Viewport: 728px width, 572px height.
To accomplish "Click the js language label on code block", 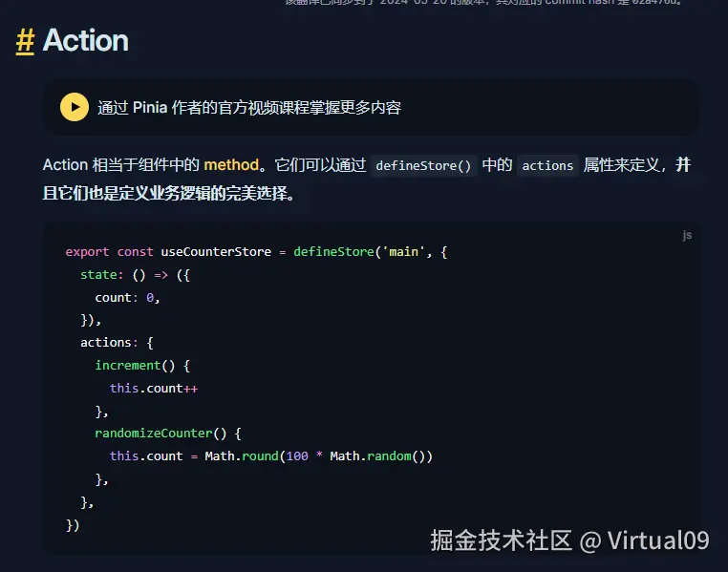I will pos(687,235).
